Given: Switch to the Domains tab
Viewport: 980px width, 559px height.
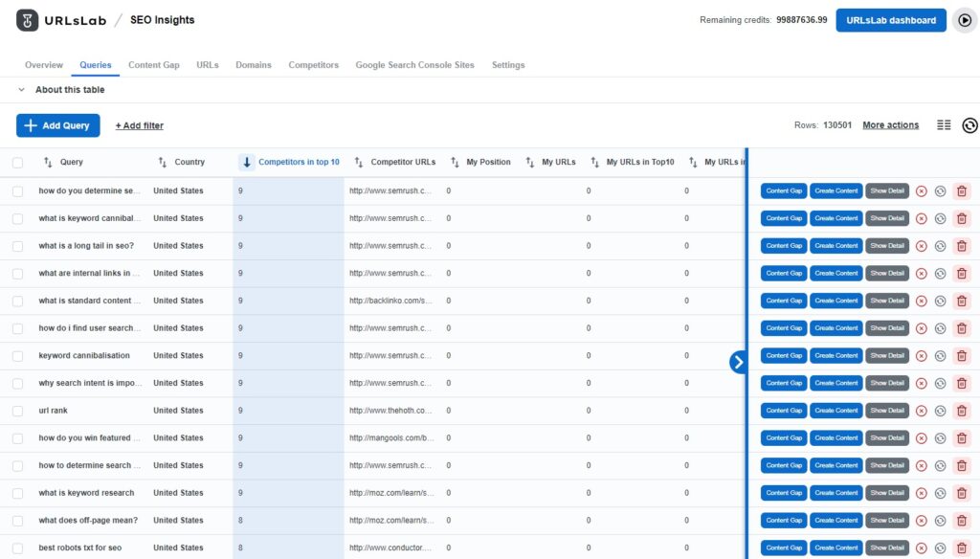Looking at the screenshot, I should click(253, 65).
